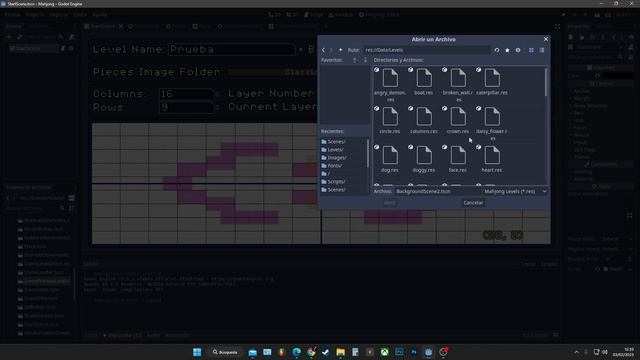Go back in the file dialog history

pyautogui.click(x=323, y=50)
